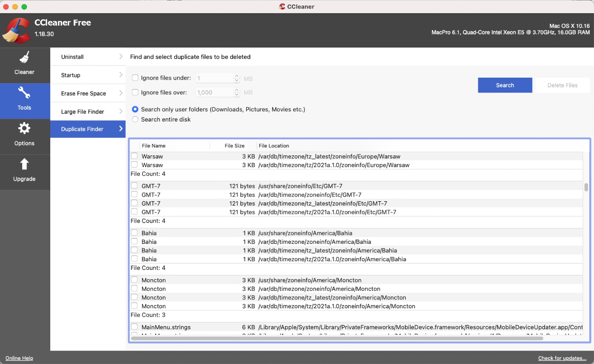Check GMT-7 in tz_latest/zoneinfo/Etc

(x=134, y=203)
